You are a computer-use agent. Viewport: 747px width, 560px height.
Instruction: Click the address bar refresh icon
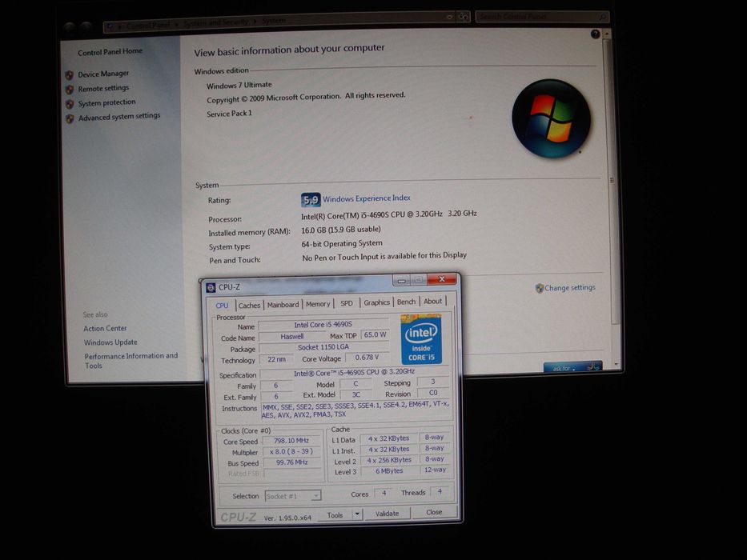tap(463, 17)
